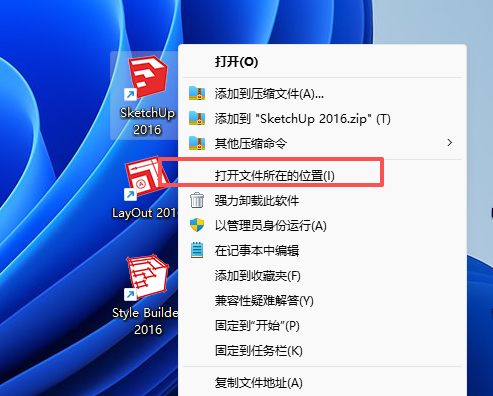Screen dimensions: 493x396
Task: Choose 固定到“开始”(P)
Action: click(322, 326)
